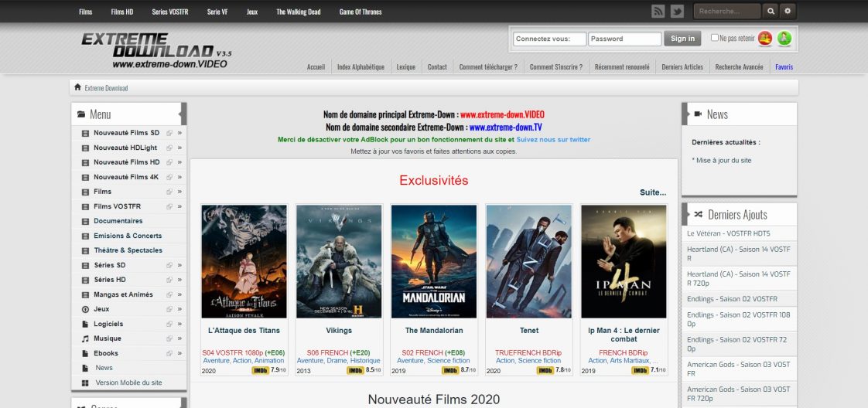Open the Ip Man 4 poster thumbnail
This screenshot has width=868, height=408.
(624, 261)
